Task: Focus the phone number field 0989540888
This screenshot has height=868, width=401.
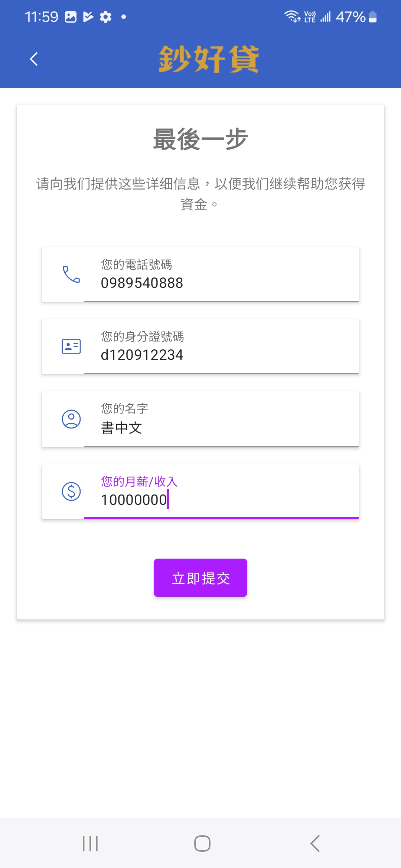Action: pos(221,283)
